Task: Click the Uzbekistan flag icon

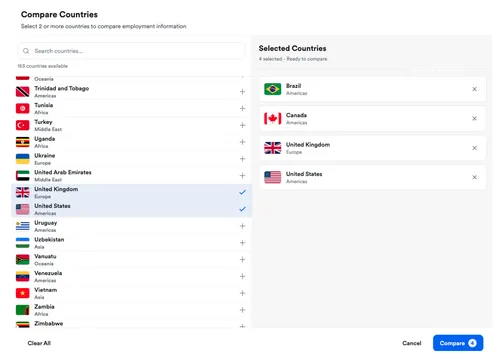Action: (x=23, y=243)
